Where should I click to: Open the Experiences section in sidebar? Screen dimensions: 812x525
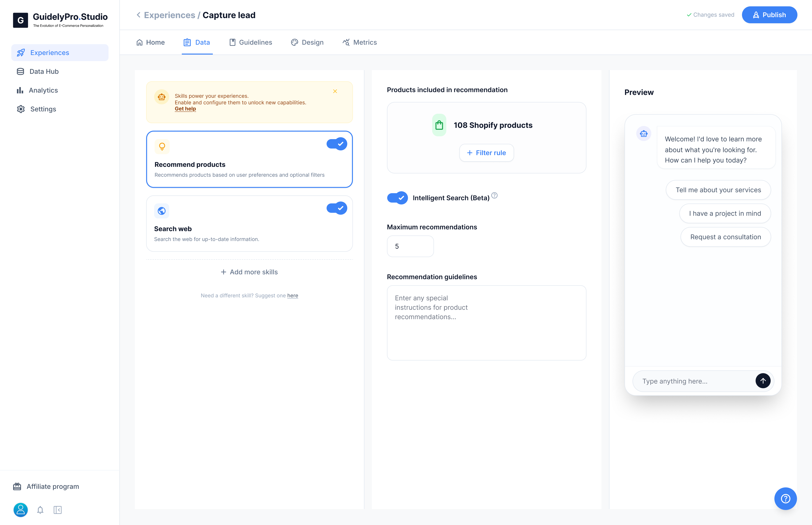coord(49,52)
